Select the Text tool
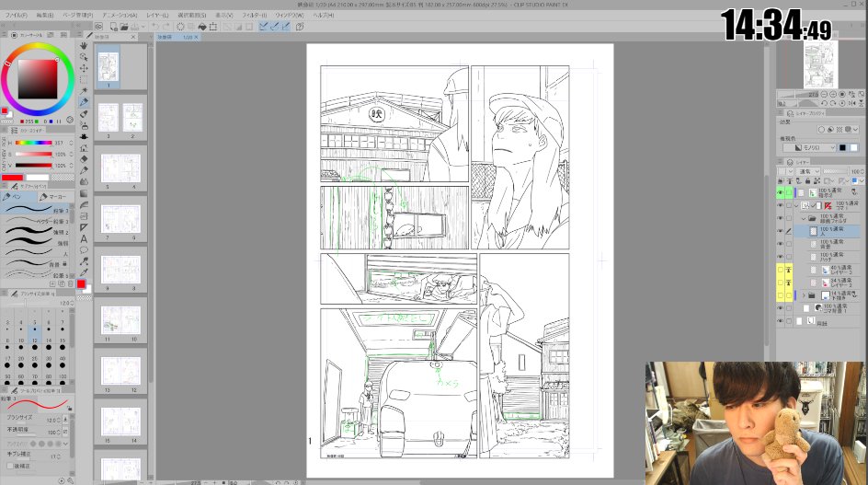 tap(84, 239)
